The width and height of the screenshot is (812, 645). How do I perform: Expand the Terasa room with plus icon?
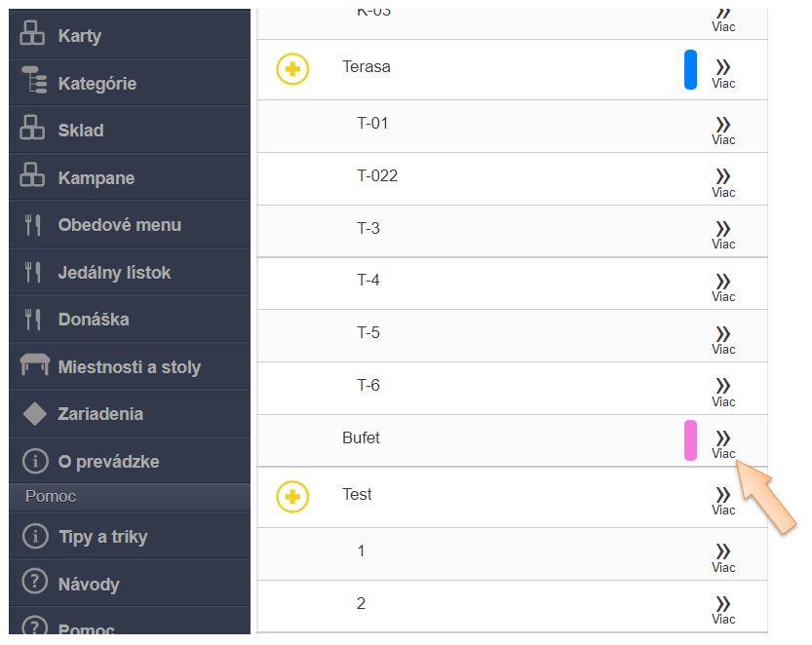tap(292, 69)
